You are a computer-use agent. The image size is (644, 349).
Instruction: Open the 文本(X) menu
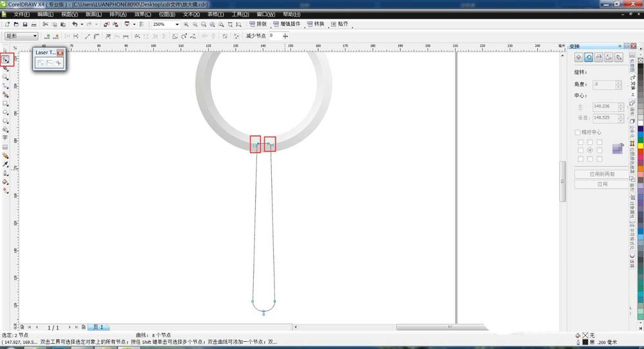point(191,14)
